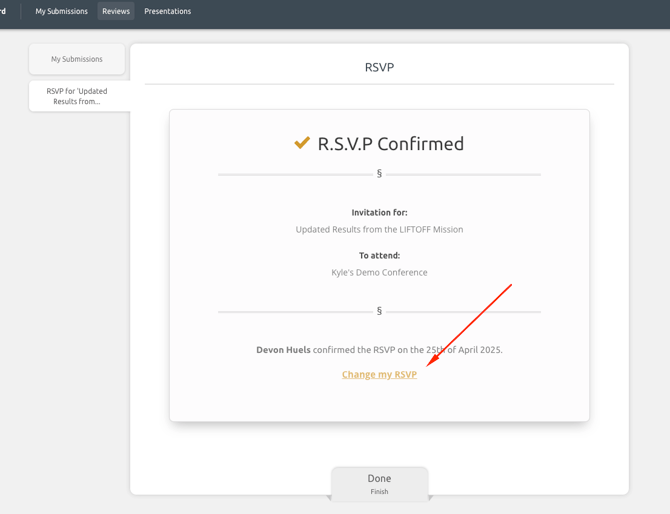Open the Presentations navigation item
The image size is (670, 514).
click(x=167, y=12)
